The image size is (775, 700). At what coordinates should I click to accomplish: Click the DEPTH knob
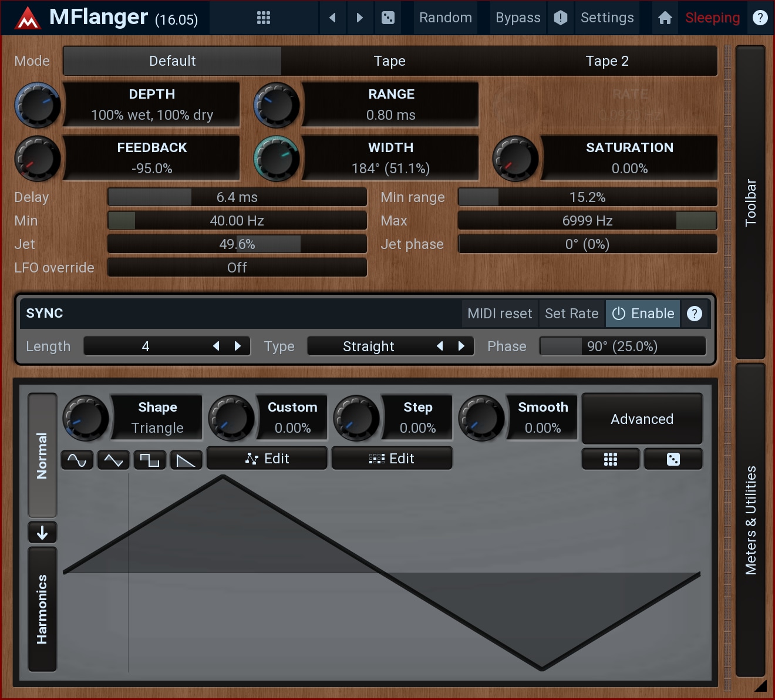point(38,106)
